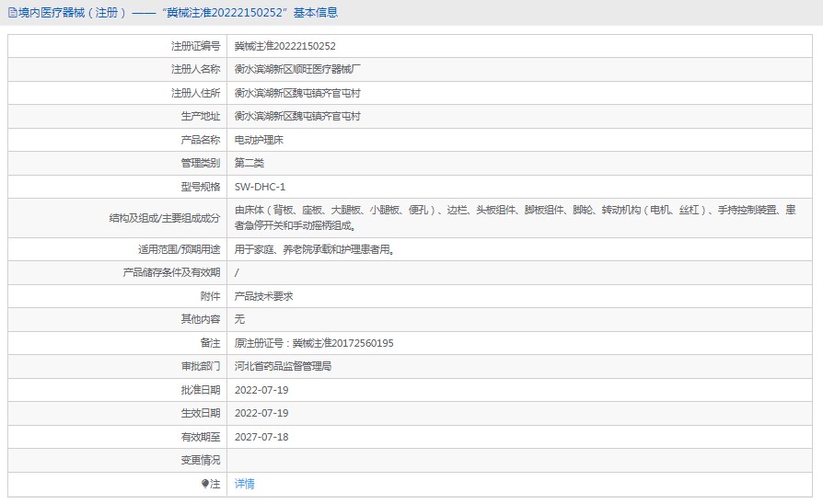Open the 详情 link
The width and height of the screenshot is (823, 504).
[244, 484]
